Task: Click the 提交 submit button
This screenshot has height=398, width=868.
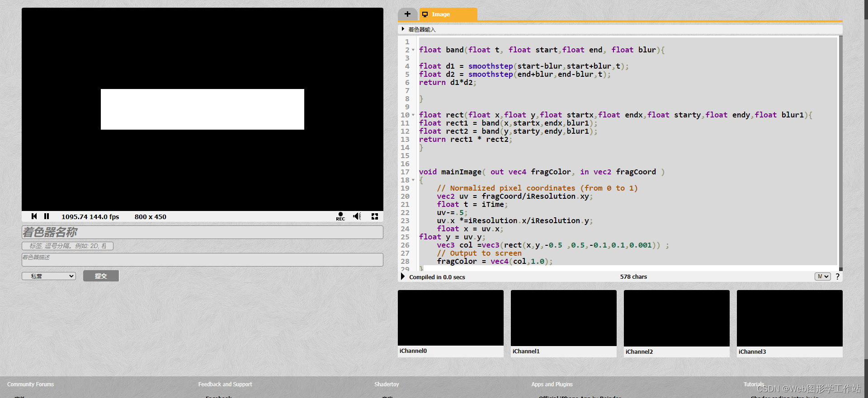Action: click(x=101, y=276)
